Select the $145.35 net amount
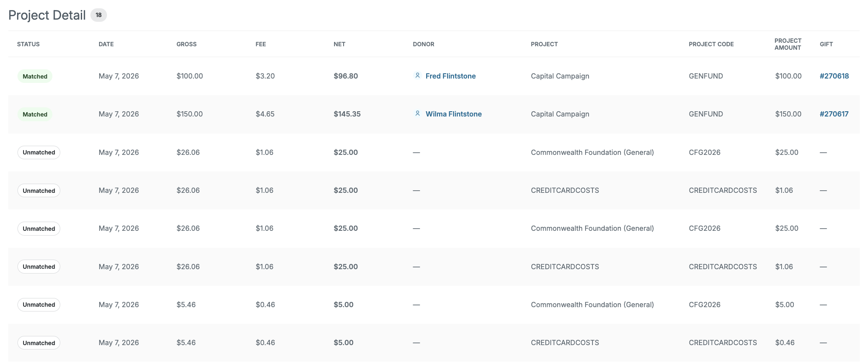This screenshot has width=868, height=363. pyautogui.click(x=347, y=114)
